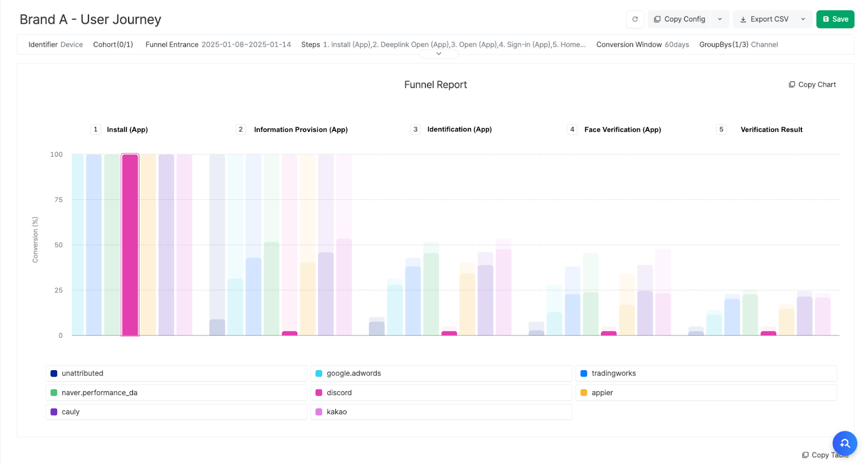Click the kakao legend color swatch
Image resolution: width=868 pixels, height=463 pixels.
click(319, 412)
